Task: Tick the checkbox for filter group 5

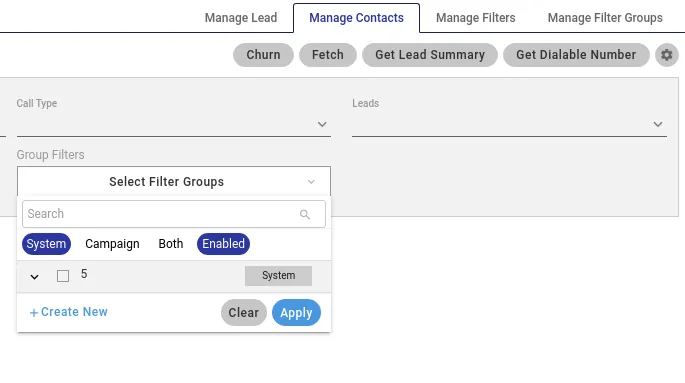Action: click(63, 276)
